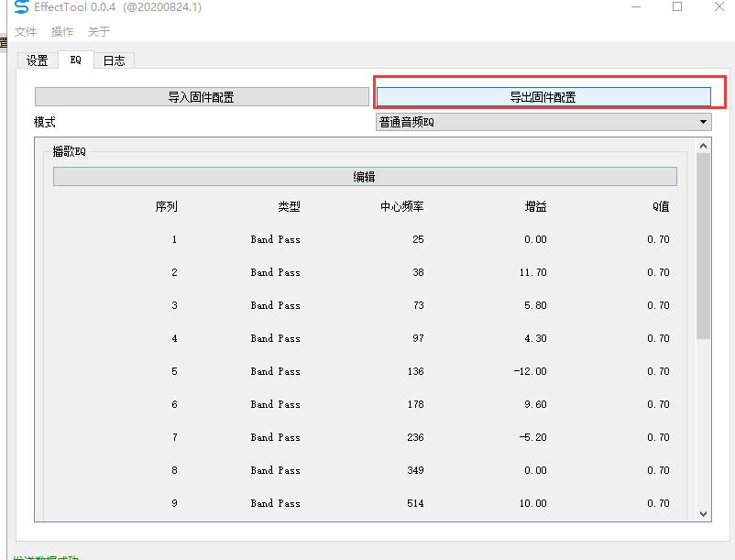Click center frequency value 236
735x560 pixels.
pyautogui.click(x=416, y=437)
